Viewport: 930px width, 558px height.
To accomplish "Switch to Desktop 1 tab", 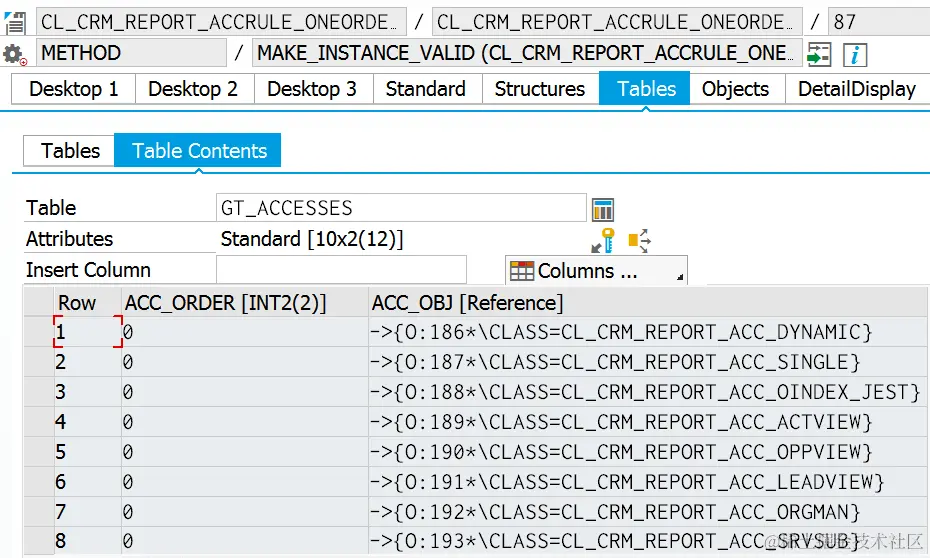I will coord(74,89).
